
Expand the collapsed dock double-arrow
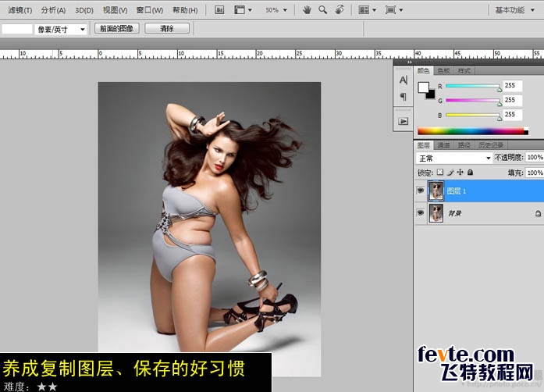pyautogui.click(x=410, y=62)
